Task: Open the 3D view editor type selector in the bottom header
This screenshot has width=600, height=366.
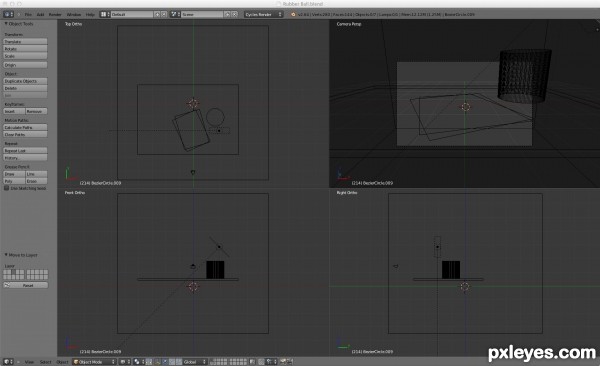Action: [8, 361]
